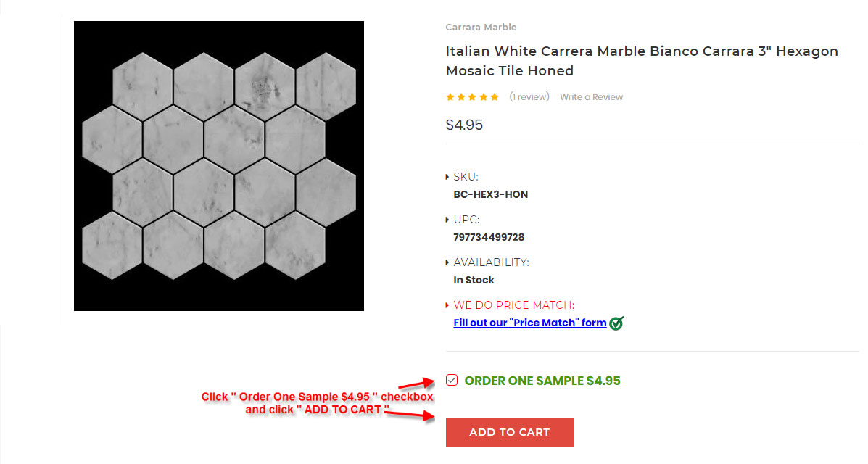Screen dimensions: 868x464
Task: Click the green verified checkmark badge
Action: pyautogui.click(x=616, y=323)
